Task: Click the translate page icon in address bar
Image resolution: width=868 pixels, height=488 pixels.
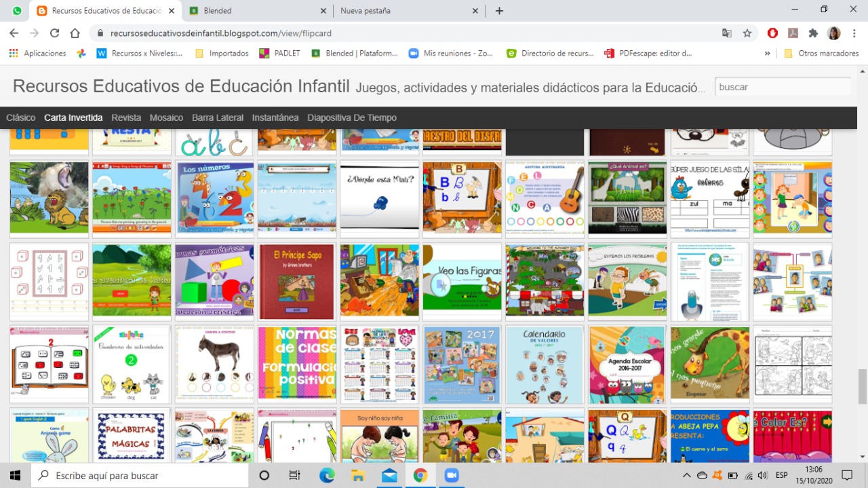Action: [727, 33]
